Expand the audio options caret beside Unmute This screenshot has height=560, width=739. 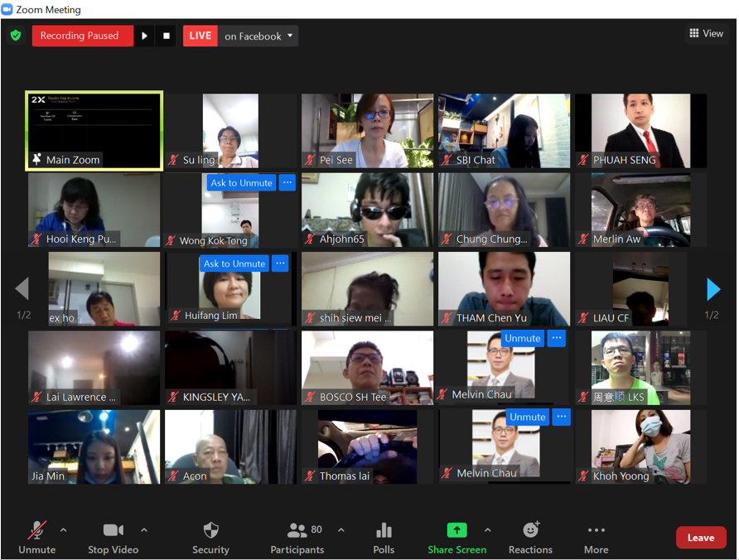pos(63,530)
